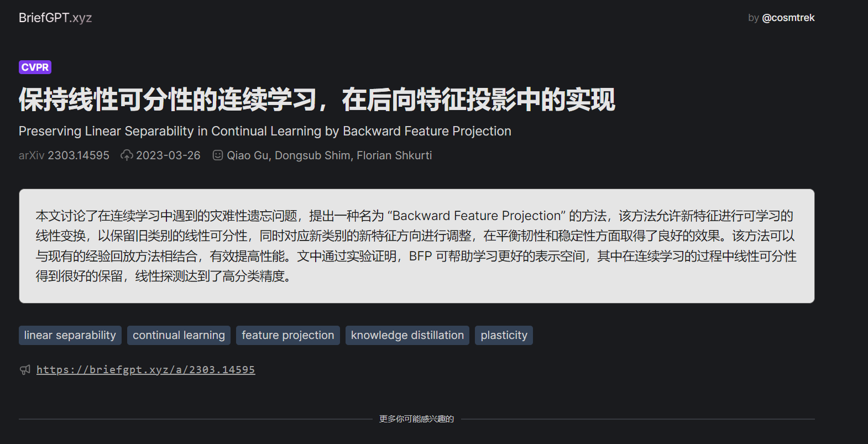The image size is (868, 444).
Task: Click the English title Preserving Linear Separability
Action: [265, 131]
